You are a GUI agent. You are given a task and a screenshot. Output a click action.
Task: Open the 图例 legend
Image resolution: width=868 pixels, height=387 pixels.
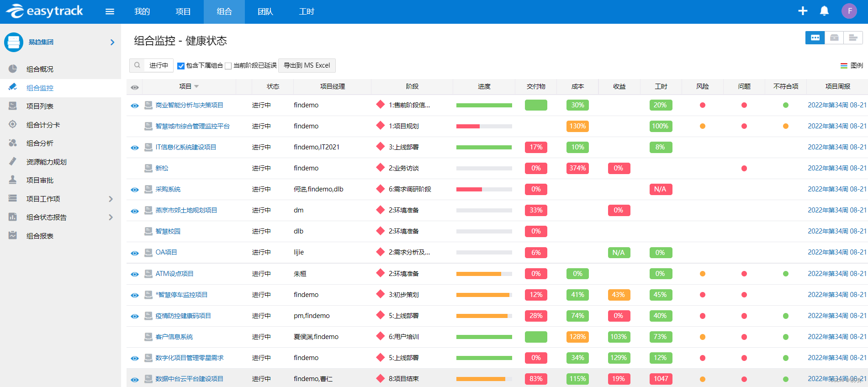click(x=852, y=65)
